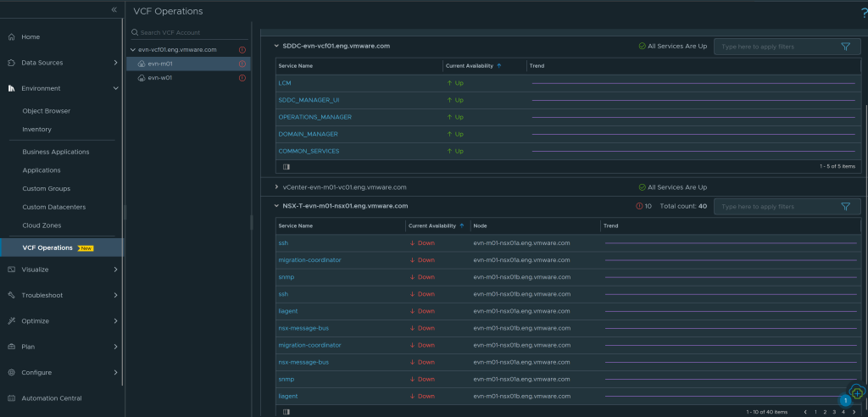
Task: Collapse the SDDC-evn-vcf01 services section
Action: (276, 46)
